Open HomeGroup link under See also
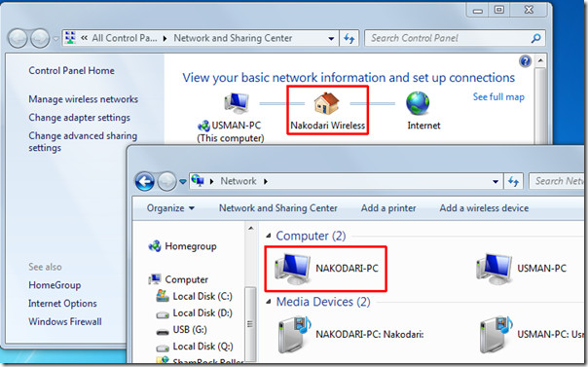This screenshot has height=367, width=588. click(x=55, y=285)
